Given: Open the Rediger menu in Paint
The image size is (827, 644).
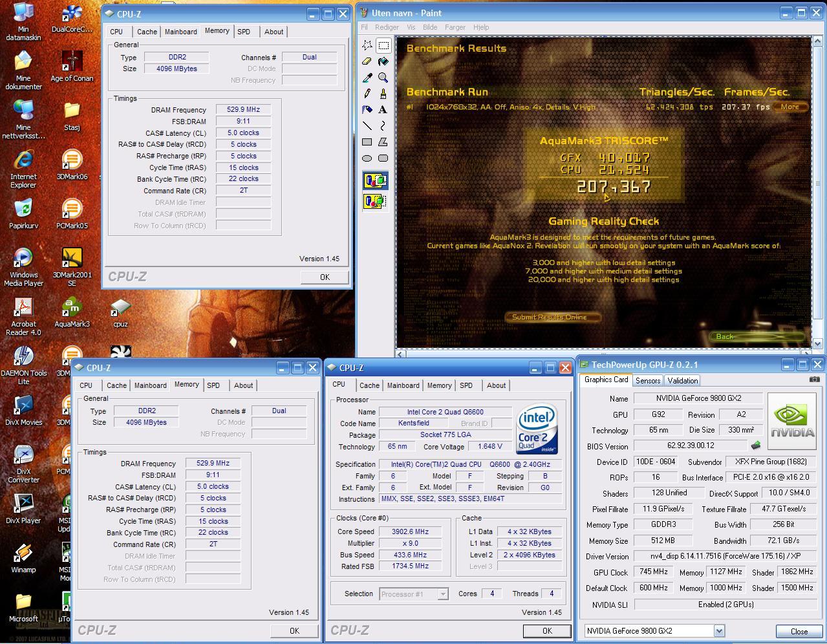Looking at the screenshot, I should pyautogui.click(x=387, y=27).
